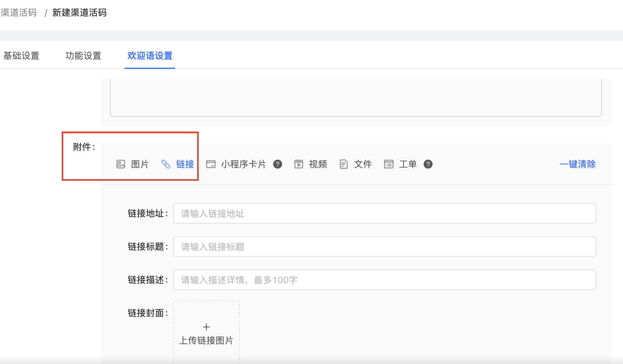Choose the 工单 attachment type label
Screen dimensions: 623x364
(408, 164)
